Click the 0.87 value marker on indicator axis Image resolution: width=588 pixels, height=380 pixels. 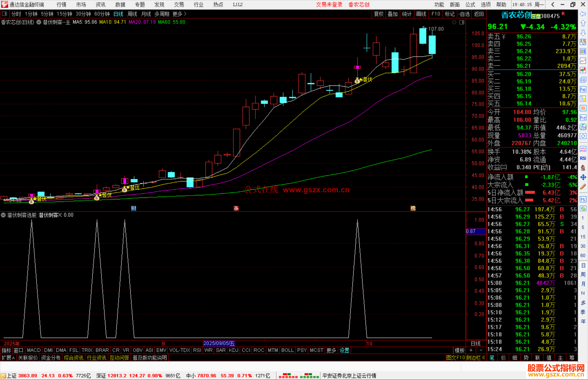pyautogui.click(x=476, y=231)
